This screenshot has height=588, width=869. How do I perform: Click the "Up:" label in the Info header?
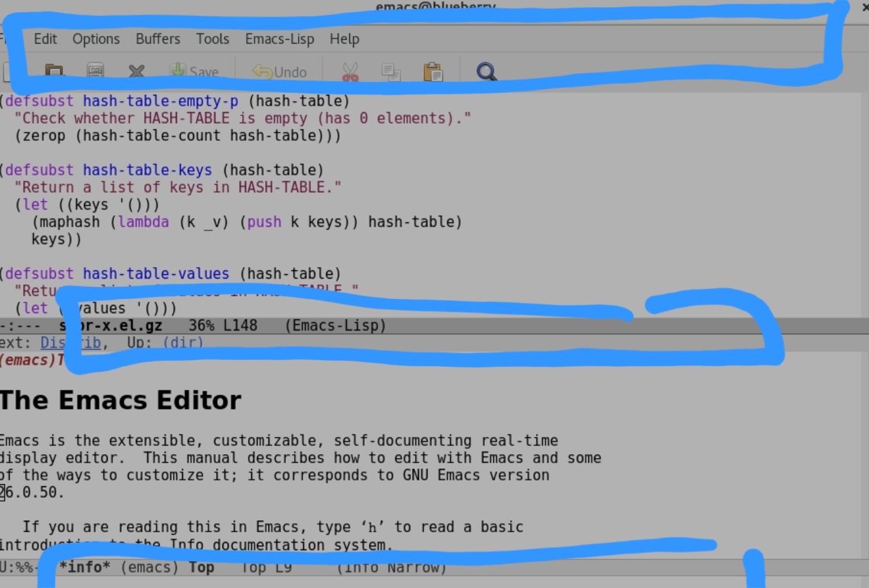pyautogui.click(x=140, y=343)
